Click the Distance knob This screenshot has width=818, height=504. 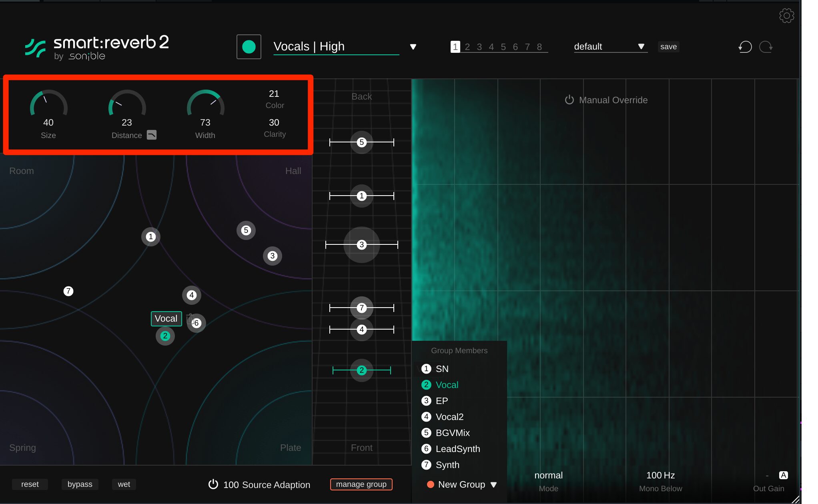point(127,103)
